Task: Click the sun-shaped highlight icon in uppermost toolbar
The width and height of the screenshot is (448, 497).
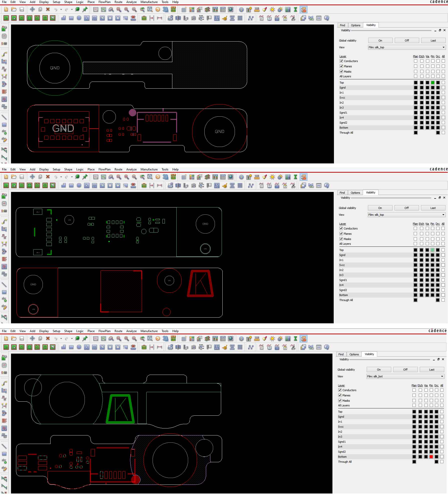Action: pos(272,10)
